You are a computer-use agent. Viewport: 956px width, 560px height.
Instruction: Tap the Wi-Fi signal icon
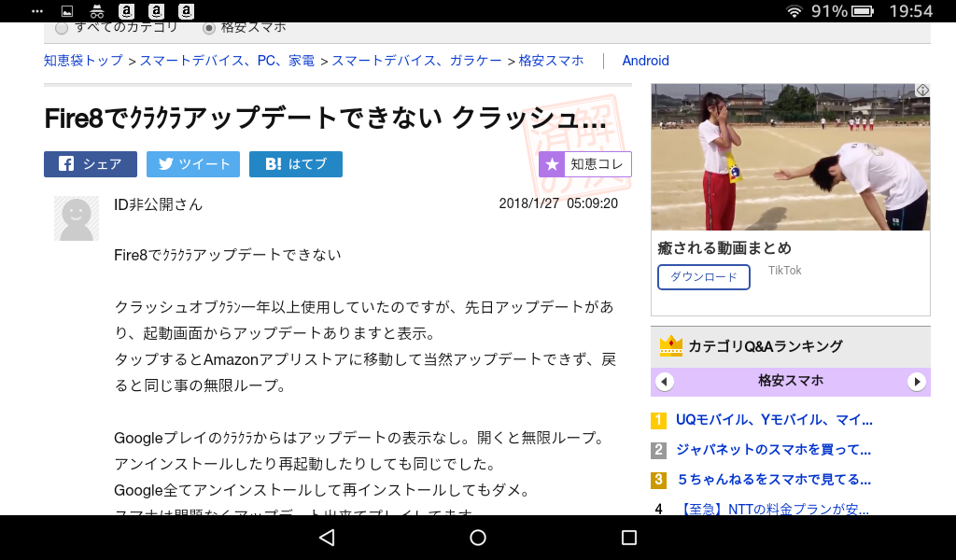click(x=794, y=11)
